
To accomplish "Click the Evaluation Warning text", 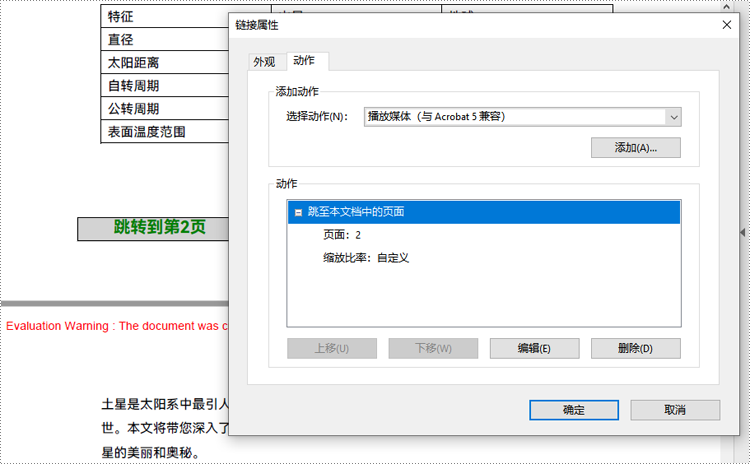I will [x=117, y=326].
